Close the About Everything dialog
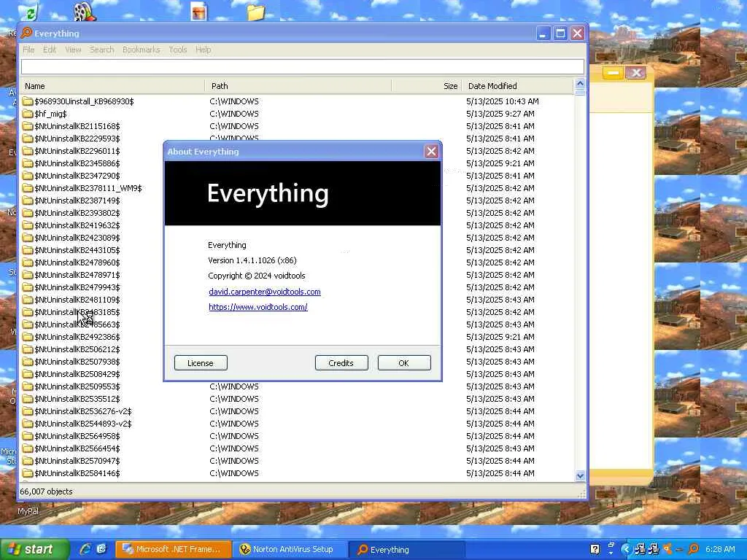The width and height of the screenshot is (747, 560). pos(431,152)
